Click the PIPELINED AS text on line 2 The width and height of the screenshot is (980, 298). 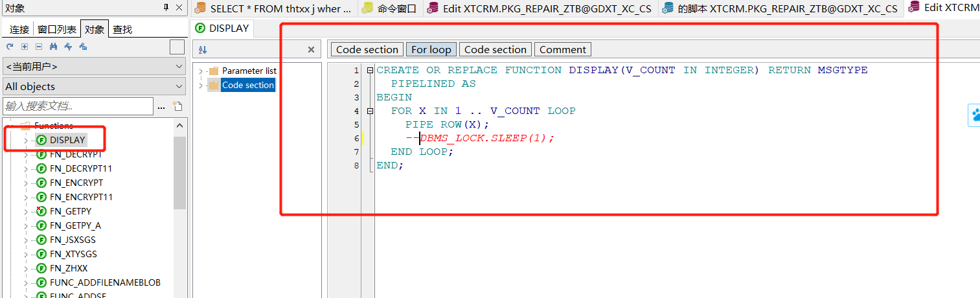pyautogui.click(x=433, y=84)
